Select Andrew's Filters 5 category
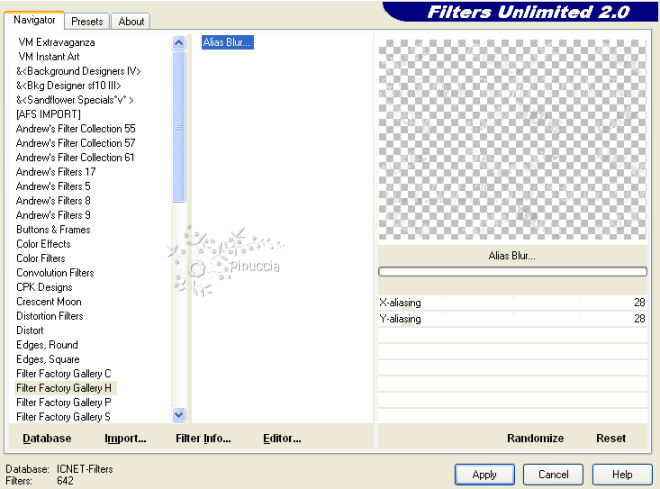Image resolution: width=660 pixels, height=489 pixels. tap(53, 186)
